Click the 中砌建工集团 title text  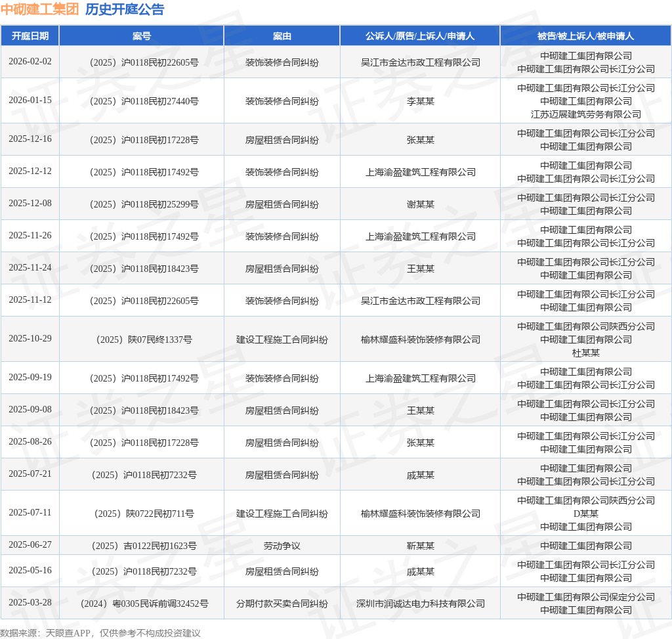39,9
